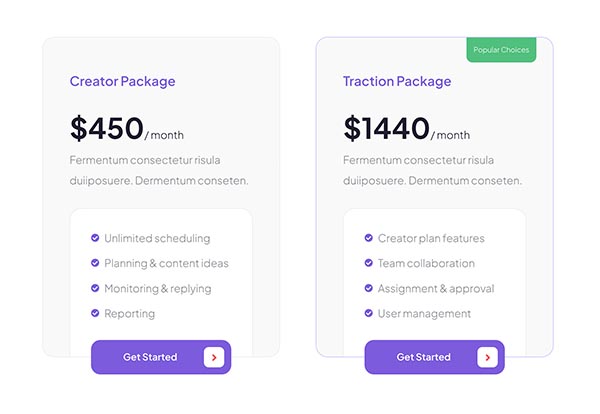
Task: Click the checkmark icon beside Unlimited scheduling
Action: tap(95, 238)
